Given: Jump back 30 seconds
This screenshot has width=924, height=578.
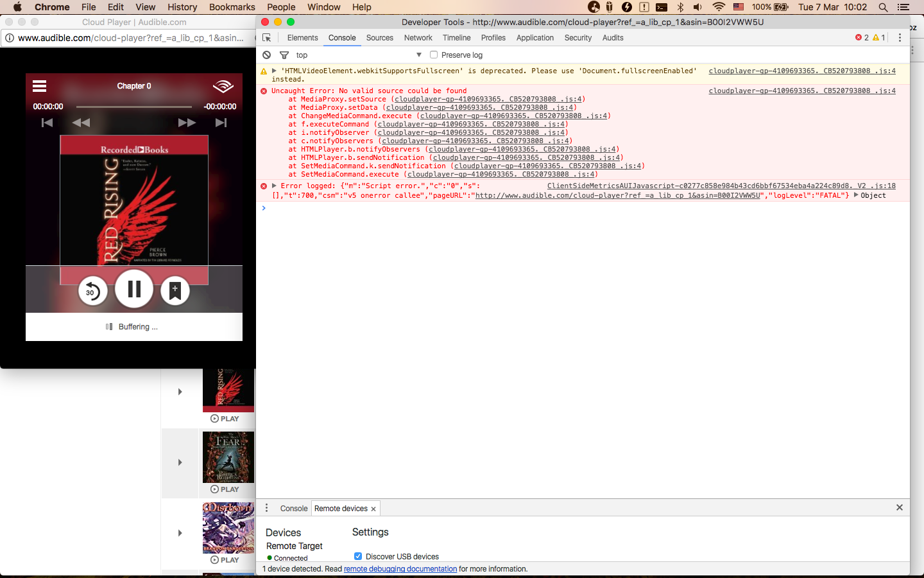Looking at the screenshot, I should coord(93,291).
